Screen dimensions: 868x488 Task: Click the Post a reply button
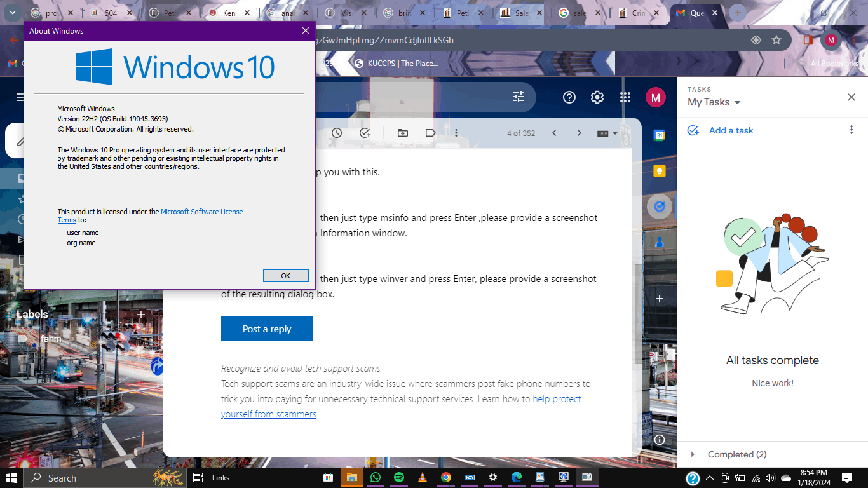tap(267, 329)
